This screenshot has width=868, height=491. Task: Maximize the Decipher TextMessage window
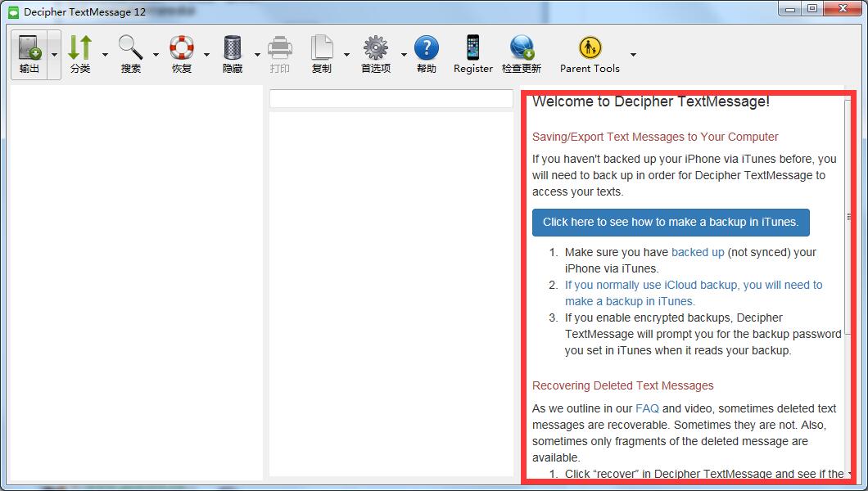[x=812, y=9]
